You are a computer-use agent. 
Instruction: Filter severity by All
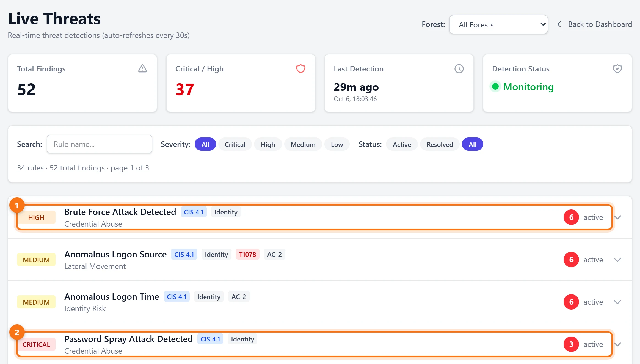[x=205, y=144]
